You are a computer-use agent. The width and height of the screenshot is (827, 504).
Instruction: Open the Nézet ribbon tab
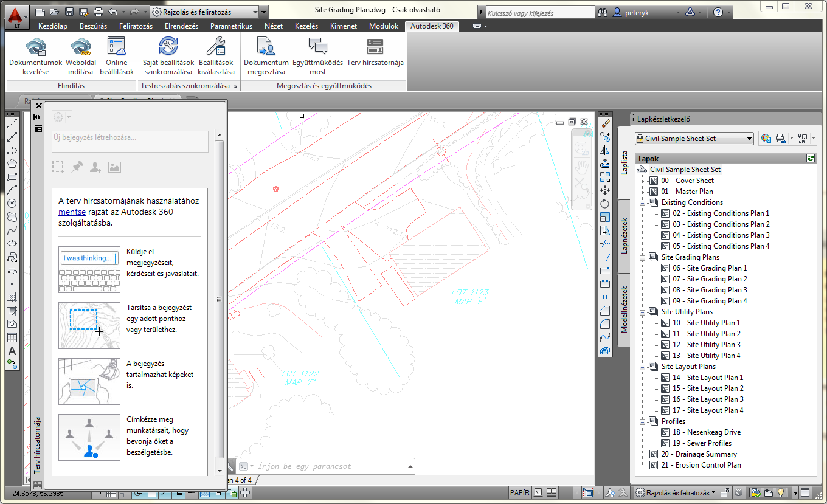coord(273,26)
